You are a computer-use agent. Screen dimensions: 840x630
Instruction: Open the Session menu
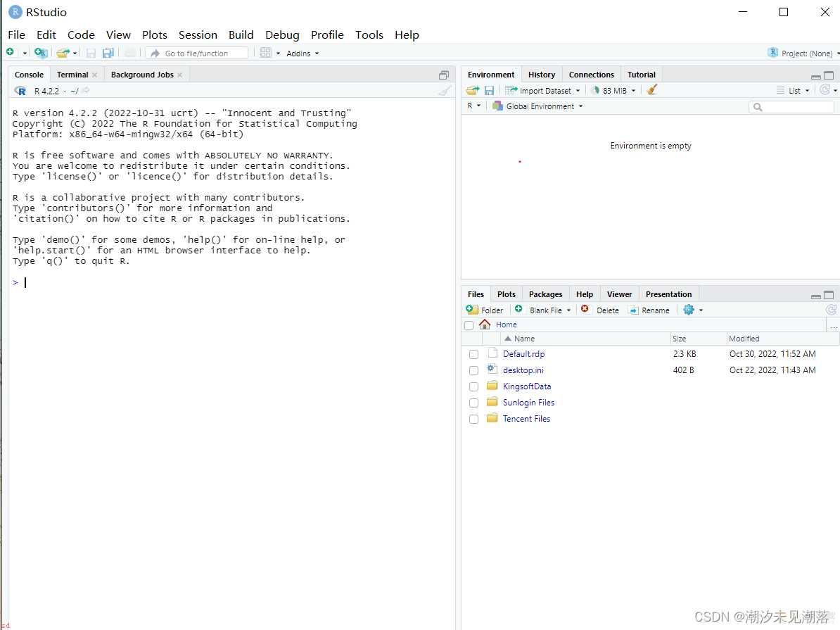click(x=198, y=35)
